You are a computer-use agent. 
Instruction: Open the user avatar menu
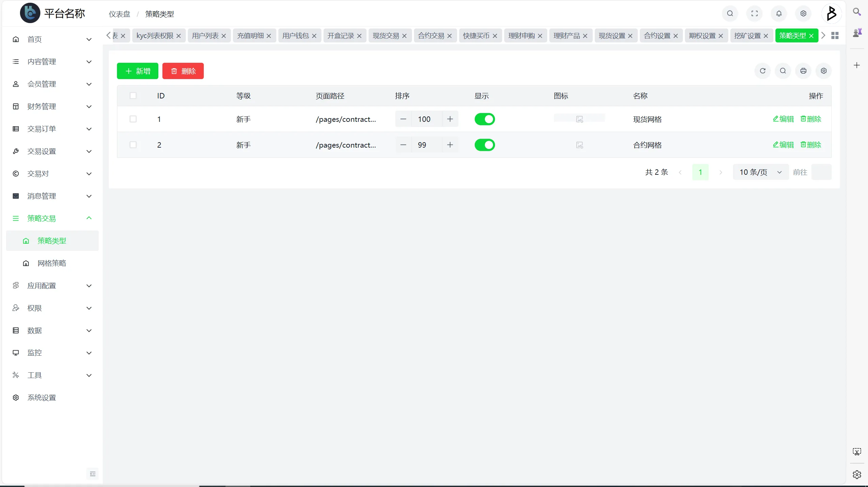(831, 14)
